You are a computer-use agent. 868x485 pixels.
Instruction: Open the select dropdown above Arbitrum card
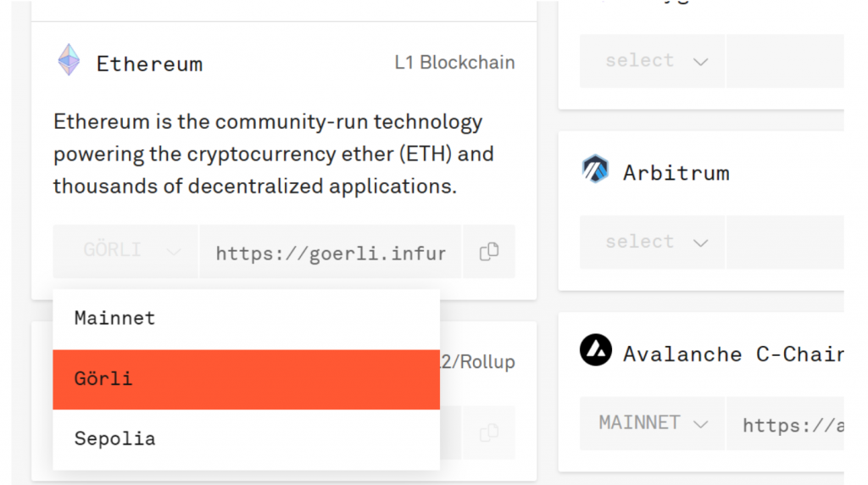click(653, 61)
